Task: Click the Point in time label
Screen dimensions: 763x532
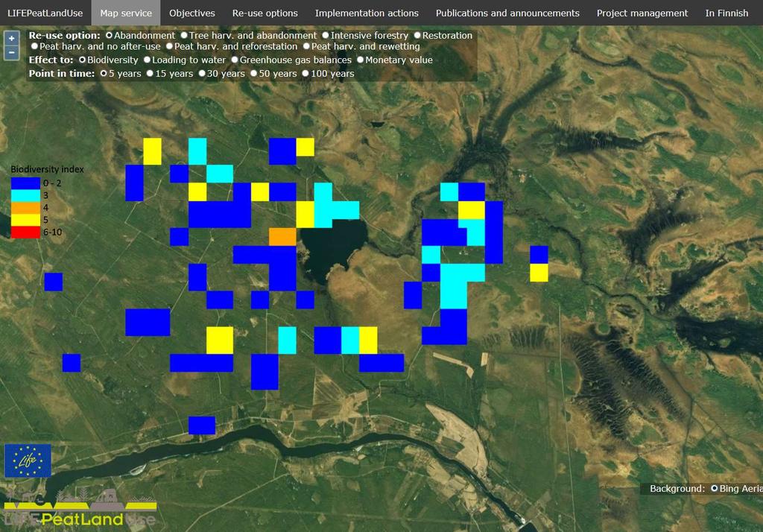Action: pos(61,74)
